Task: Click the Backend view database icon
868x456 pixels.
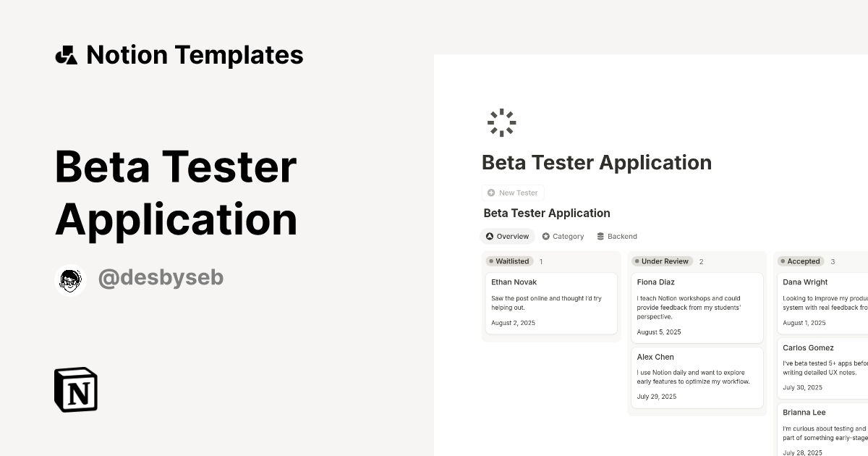Action: tap(600, 235)
